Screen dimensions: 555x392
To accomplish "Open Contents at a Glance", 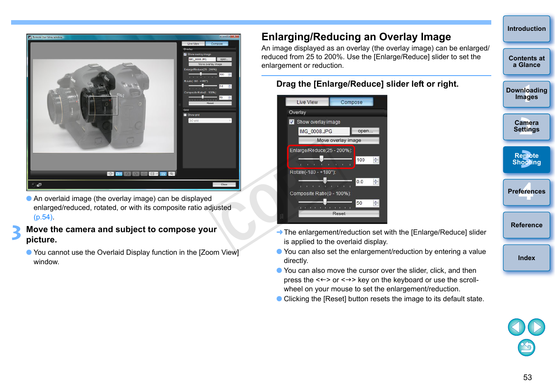I will click(527, 62).
